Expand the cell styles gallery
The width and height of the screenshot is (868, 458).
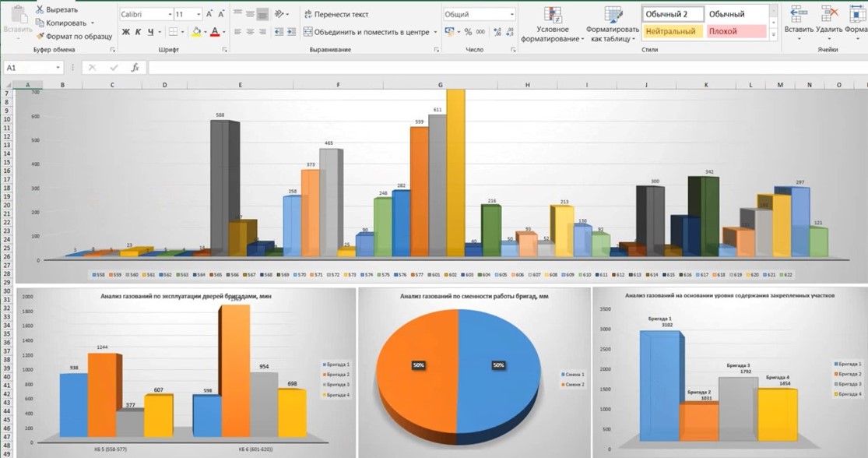tap(773, 35)
